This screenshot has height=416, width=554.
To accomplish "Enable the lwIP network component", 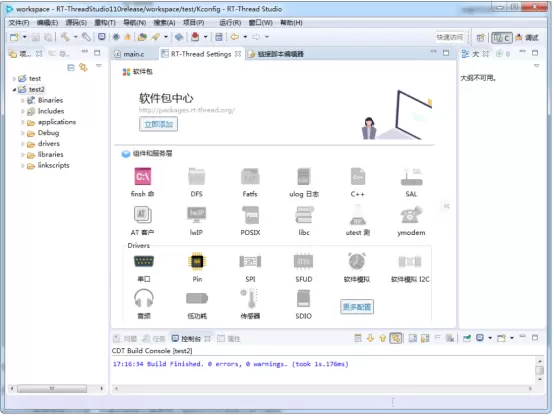I will (x=196, y=215).
